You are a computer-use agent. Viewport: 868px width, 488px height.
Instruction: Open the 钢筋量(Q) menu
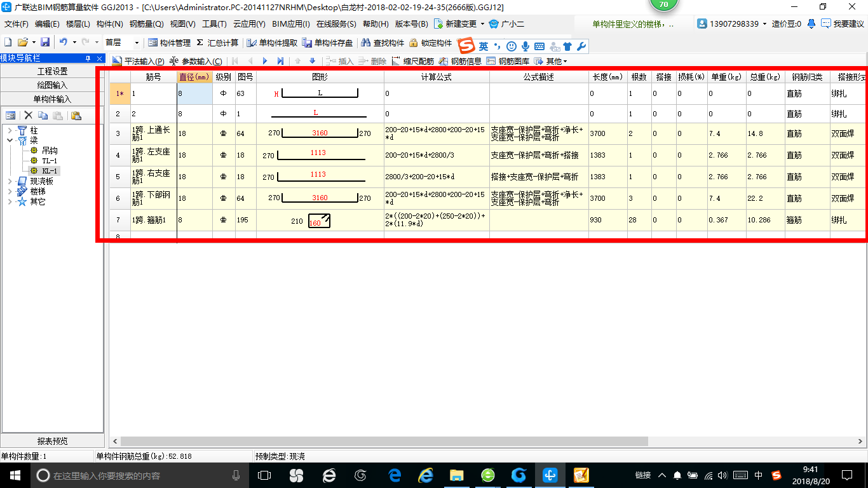pos(147,24)
